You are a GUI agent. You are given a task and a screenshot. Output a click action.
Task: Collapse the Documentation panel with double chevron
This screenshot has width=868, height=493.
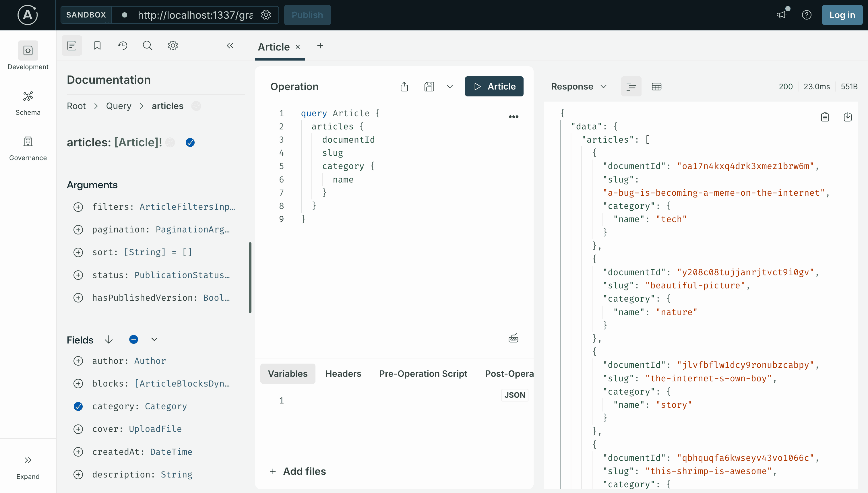230,45
